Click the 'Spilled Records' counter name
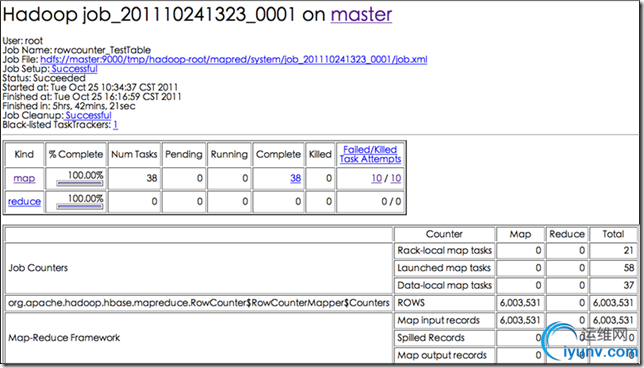 pyautogui.click(x=430, y=338)
